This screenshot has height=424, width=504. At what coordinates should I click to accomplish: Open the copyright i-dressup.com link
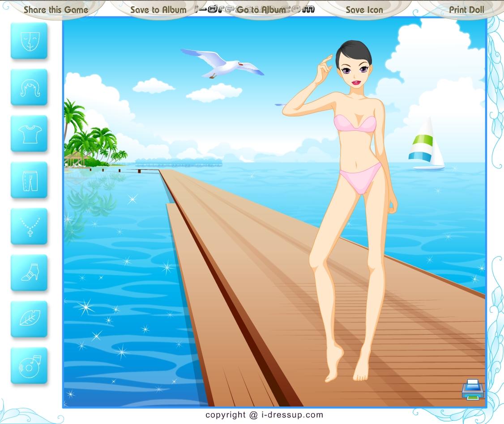coord(264,415)
